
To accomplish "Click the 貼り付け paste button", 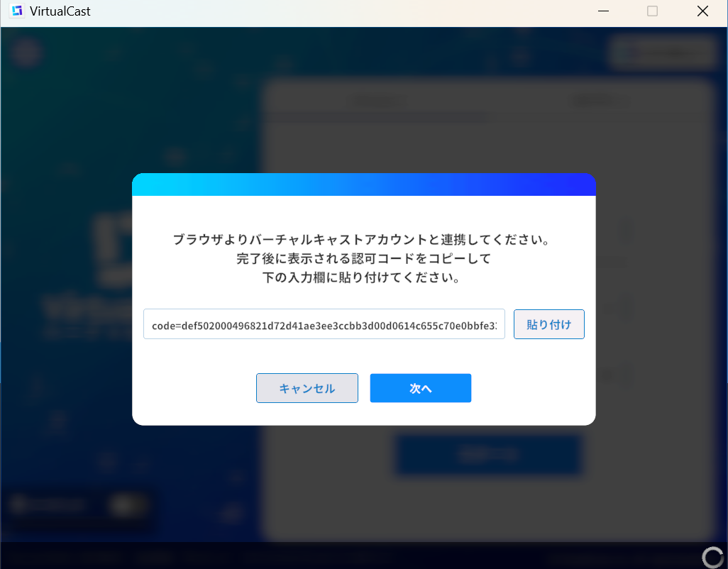I will tap(548, 324).
